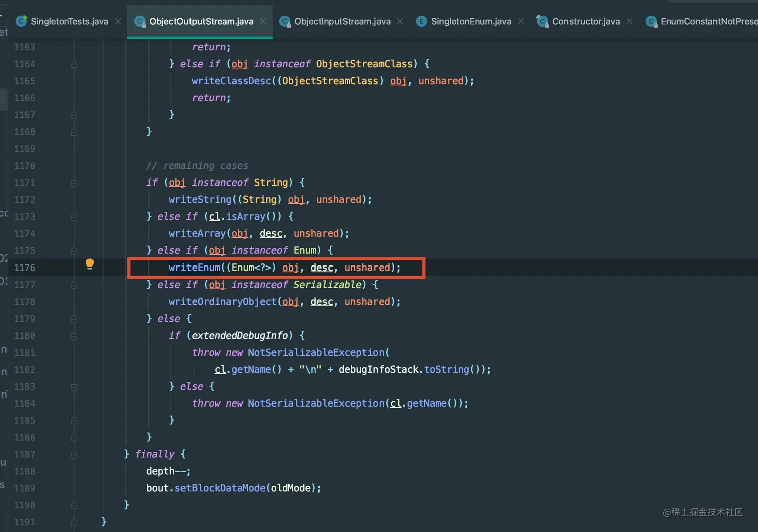Click the oldMode argument
Screen dimensions: 758x532
coord(291,488)
